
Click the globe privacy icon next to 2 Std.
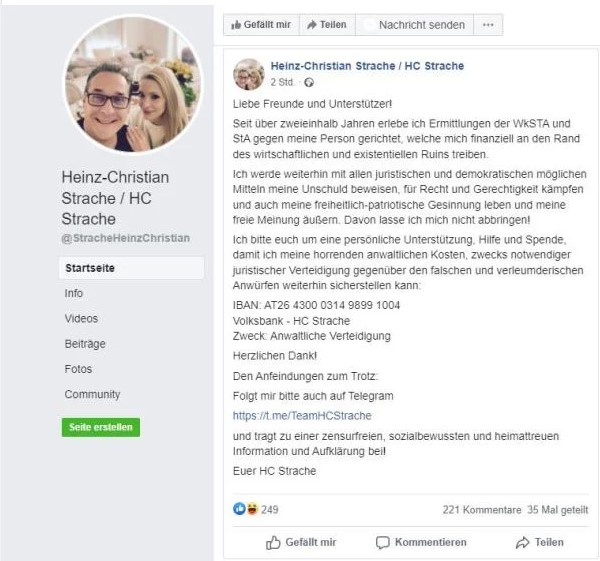tap(308, 82)
